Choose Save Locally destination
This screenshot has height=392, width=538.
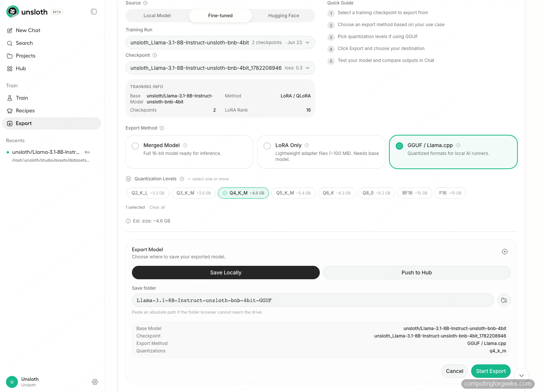point(226,273)
